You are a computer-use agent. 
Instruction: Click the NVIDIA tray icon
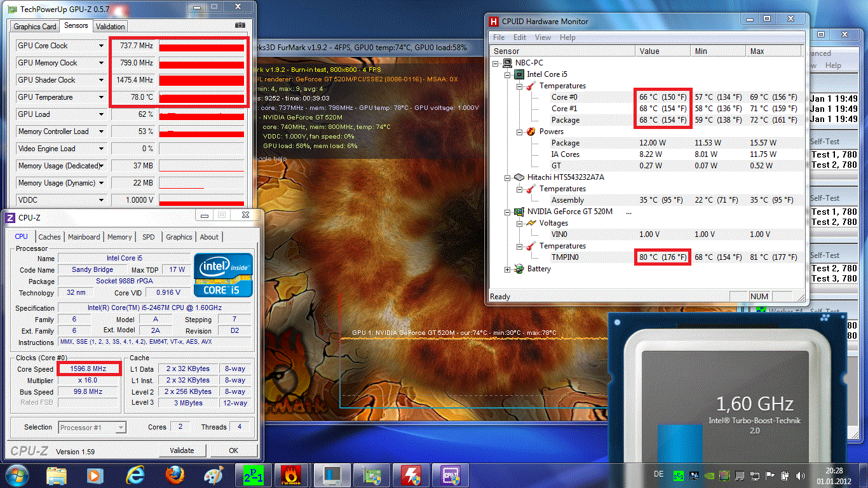[x=710, y=475]
